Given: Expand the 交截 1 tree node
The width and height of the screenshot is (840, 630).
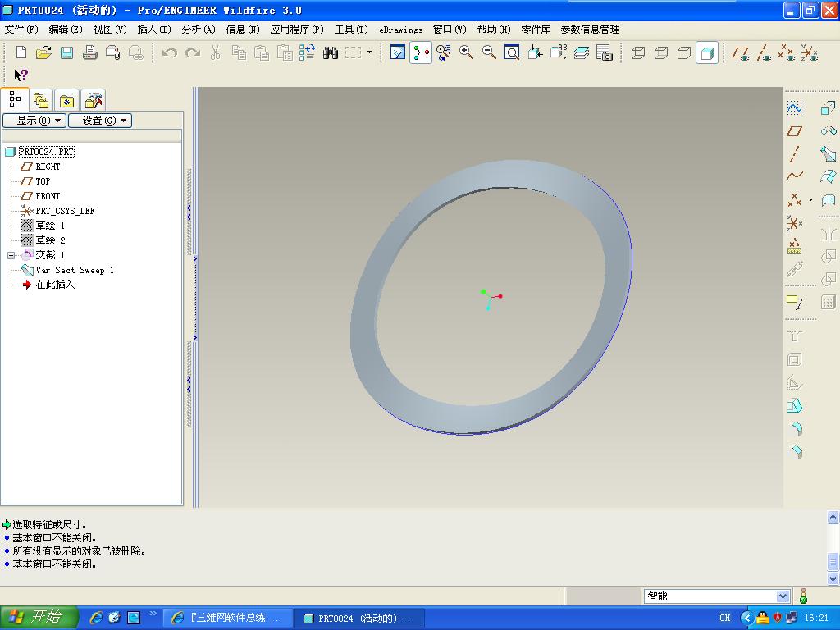Looking at the screenshot, I should point(11,255).
